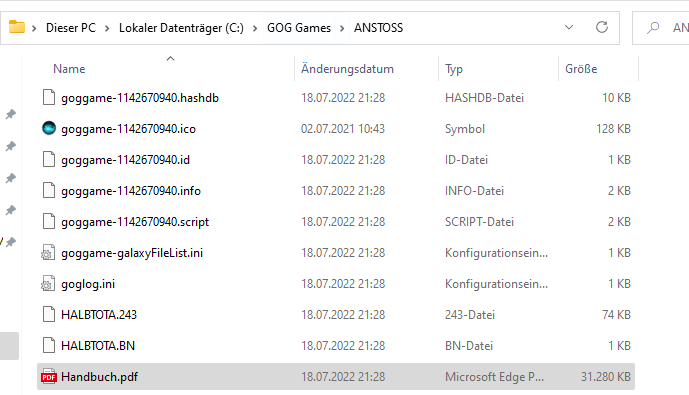Select file icon of goggame-1142670940.id
The image size is (689, 395).
[49, 159]
